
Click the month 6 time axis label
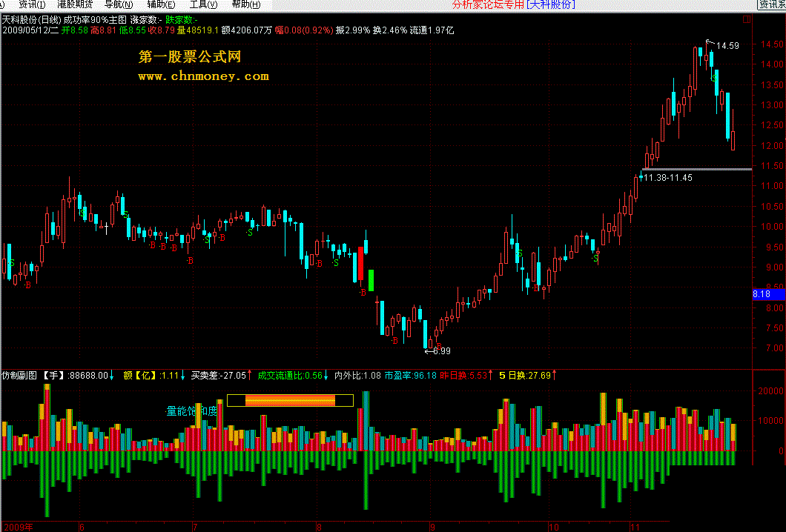click(82, 527)
